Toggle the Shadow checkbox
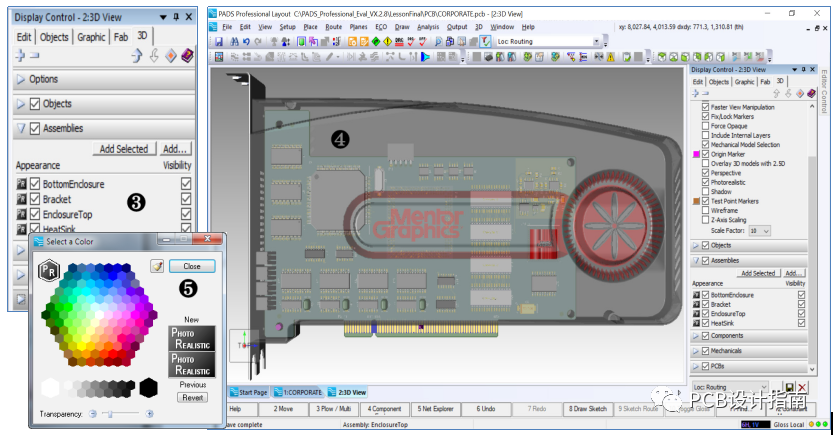The width and height of the screenshot is (834, 436). [705, 191]
